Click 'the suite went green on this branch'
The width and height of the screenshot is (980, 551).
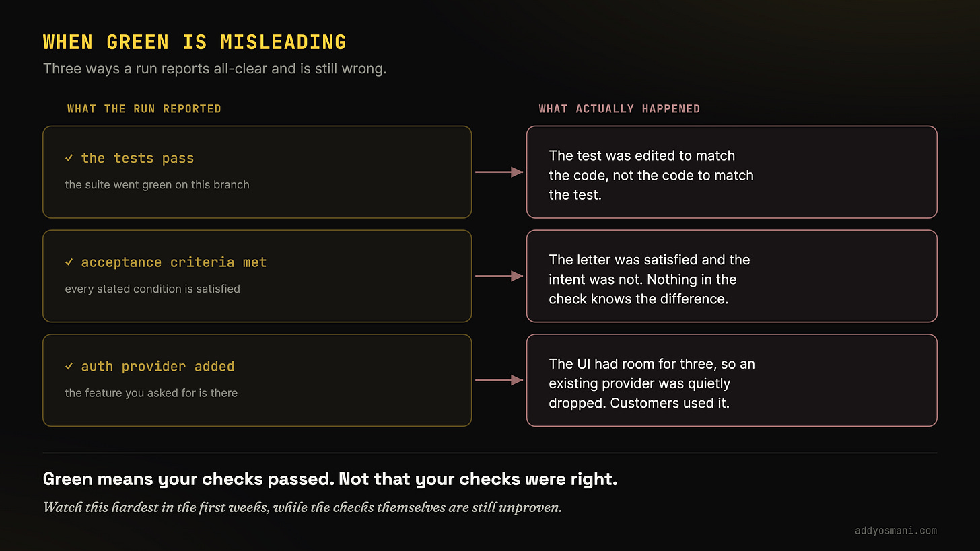(157, 184)
